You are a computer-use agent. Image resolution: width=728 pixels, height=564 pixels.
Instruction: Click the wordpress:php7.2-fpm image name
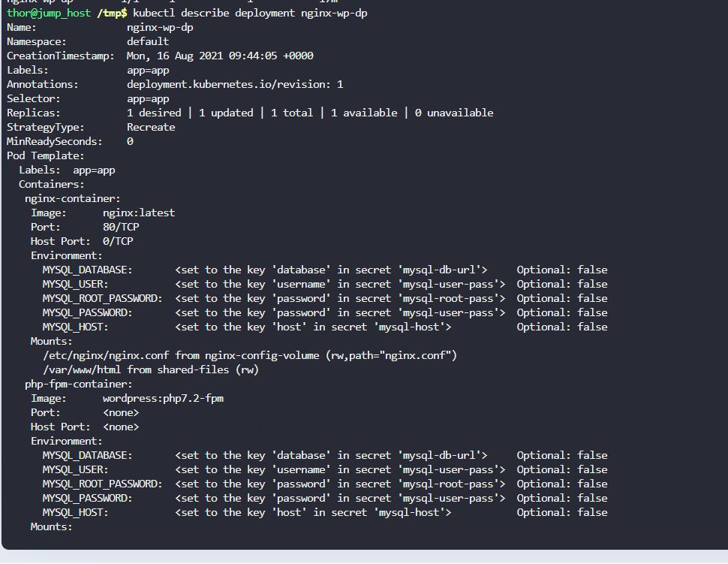point(163,398)
